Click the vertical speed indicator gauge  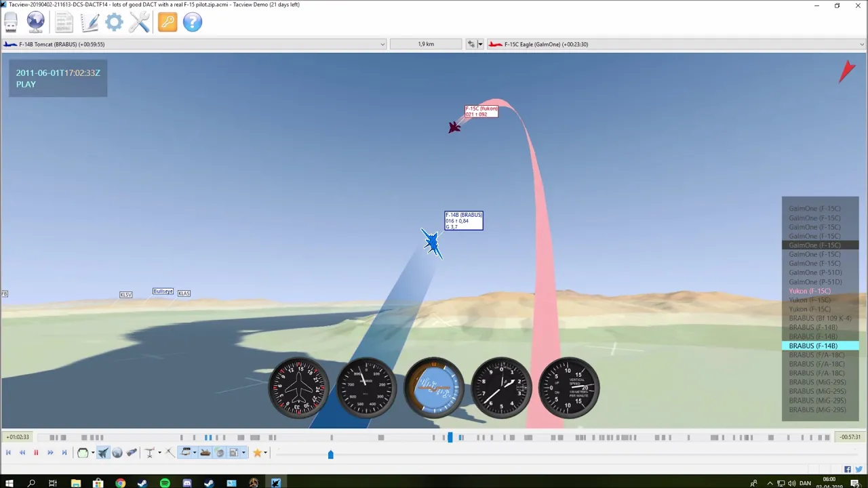point(568,388)
